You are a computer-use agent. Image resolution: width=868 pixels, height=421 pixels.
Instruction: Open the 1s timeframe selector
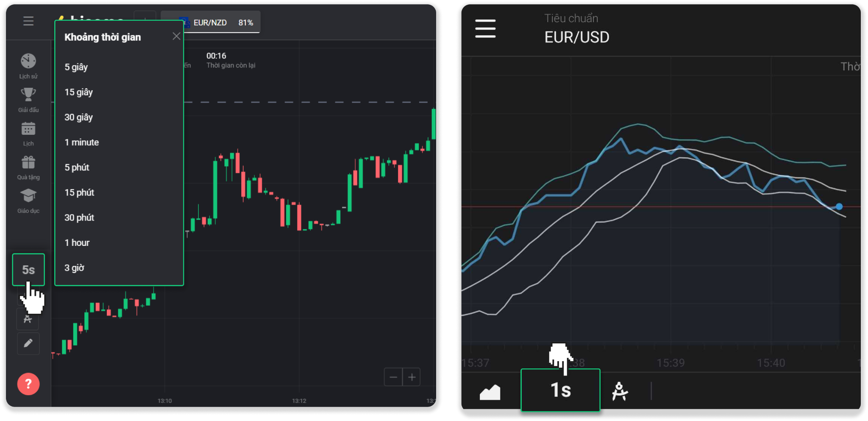(x=560, y=390)
